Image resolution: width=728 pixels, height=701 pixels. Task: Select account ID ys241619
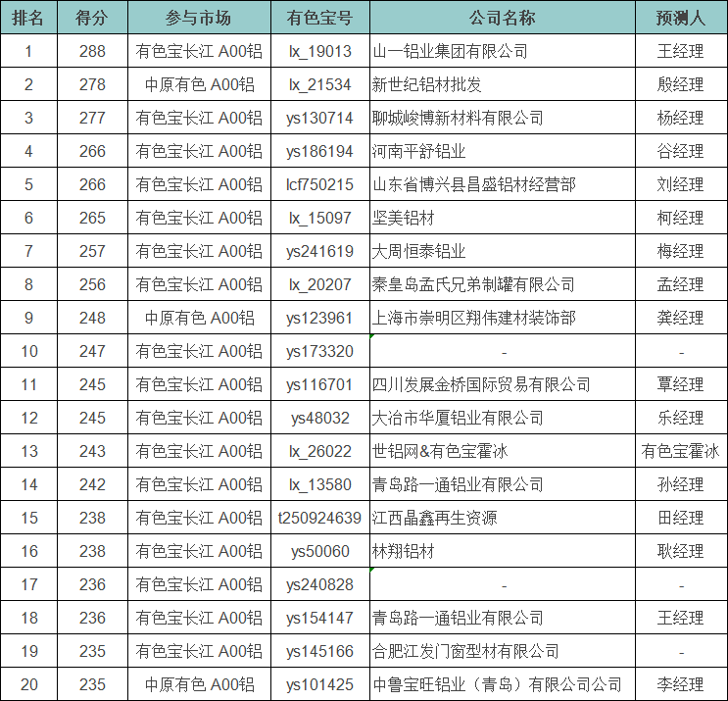pos(319,251)
